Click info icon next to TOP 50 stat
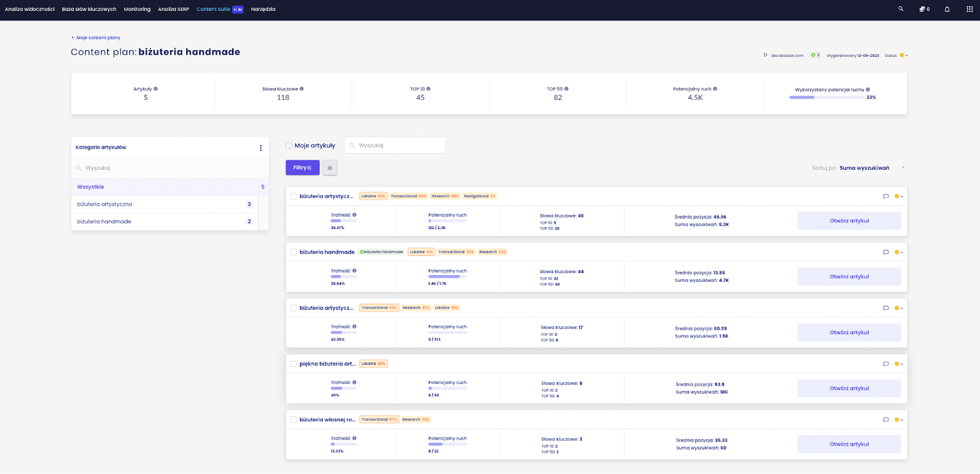Screen dimensions: 980x474 pyautogui.click(x=566, y=89)
